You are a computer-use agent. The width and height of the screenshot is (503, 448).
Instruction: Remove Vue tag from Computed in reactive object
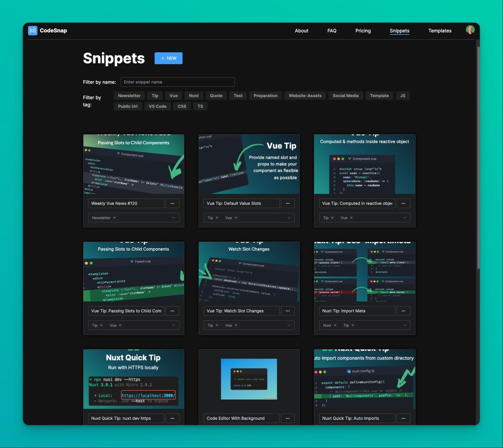click(x=351, y=218)
